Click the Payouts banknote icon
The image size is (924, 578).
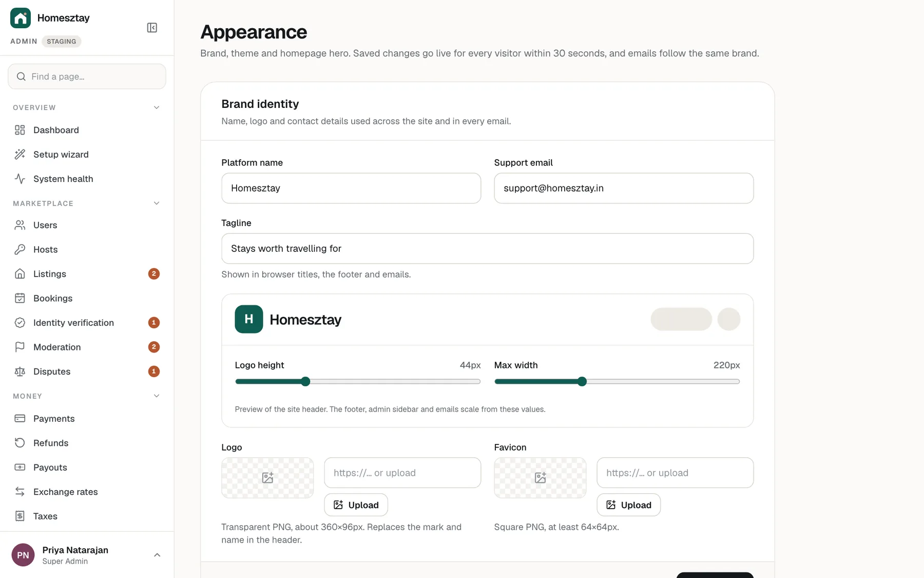(x=20, y=467)
